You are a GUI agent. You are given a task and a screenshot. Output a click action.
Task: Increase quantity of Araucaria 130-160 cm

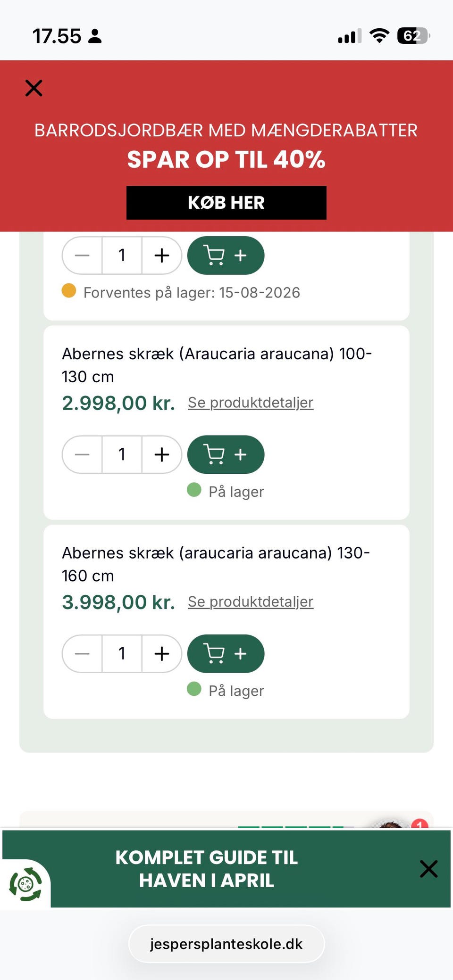162,653
